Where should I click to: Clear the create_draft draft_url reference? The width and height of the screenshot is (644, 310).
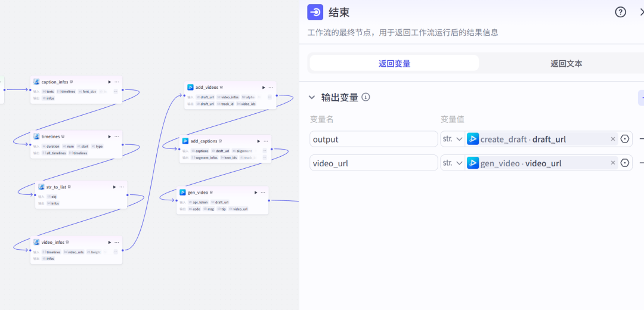pyautogui.click(x=613, y=139)
